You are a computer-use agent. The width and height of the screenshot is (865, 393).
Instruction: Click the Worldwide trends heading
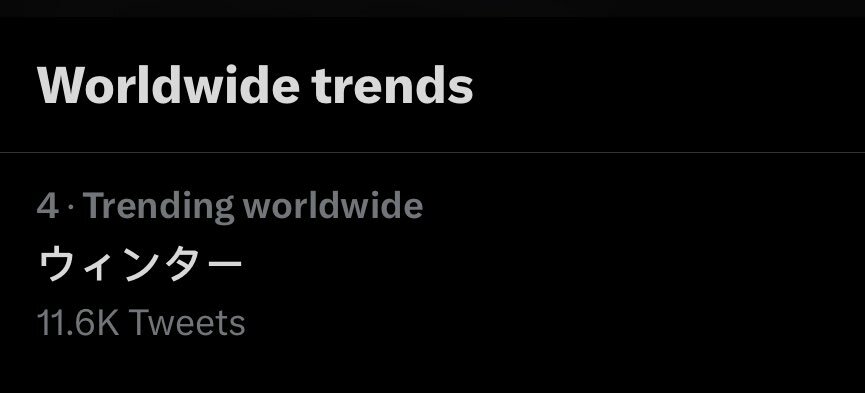pos(255,86)
